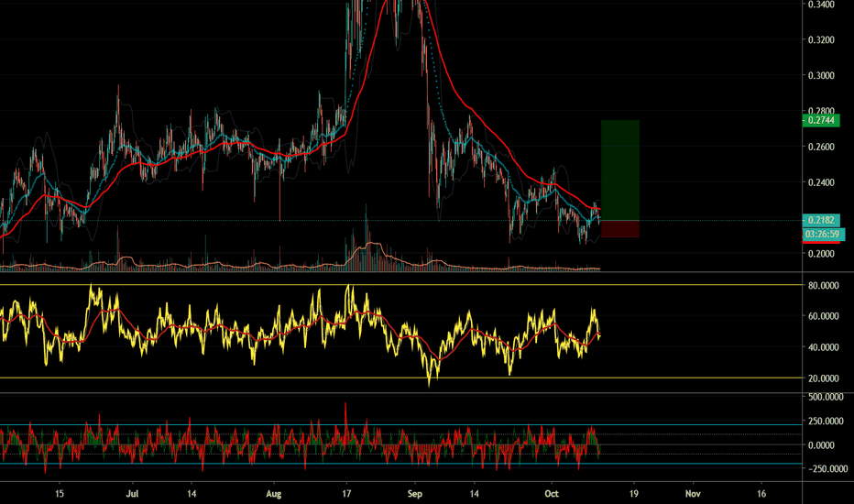Click the 250.0000 oscillator scale label

[x=825, y=422]
